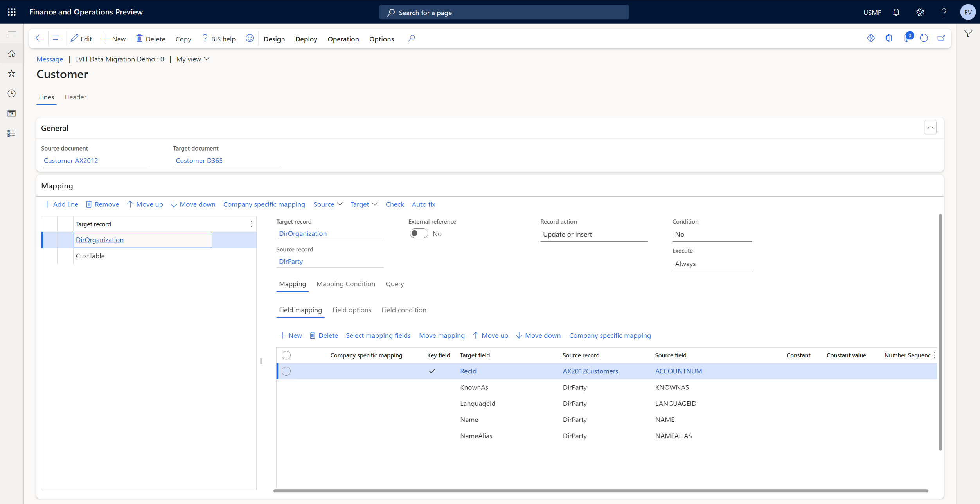Open the Field options tab
This screenshot has height=504, width=980.
352,310
